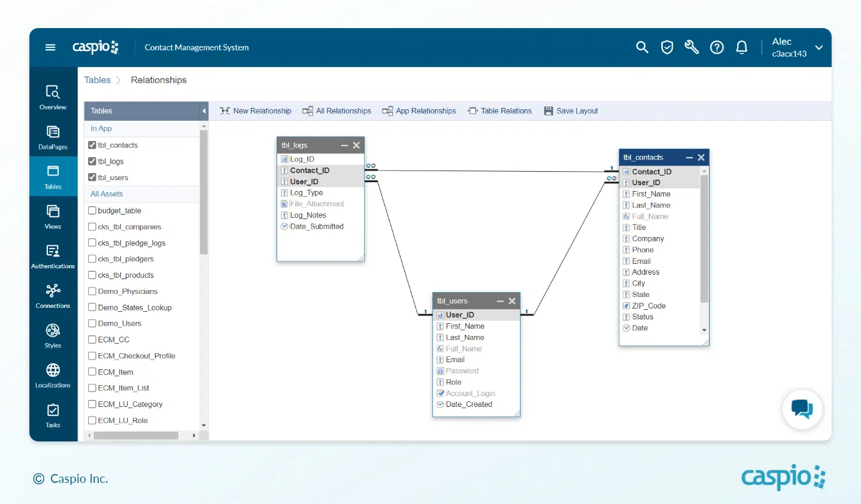Screen dimensions: 861x504
Task: Open Connections in the sidebar
Action: click(53, 296)
